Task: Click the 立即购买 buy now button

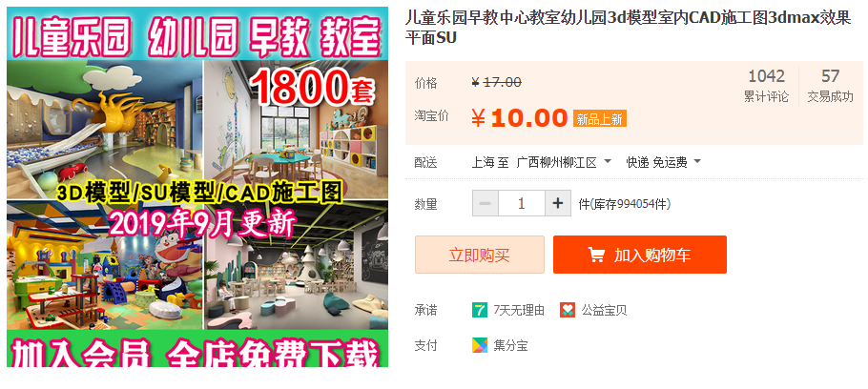Action: pyautogui.click(x=480, y=255)
